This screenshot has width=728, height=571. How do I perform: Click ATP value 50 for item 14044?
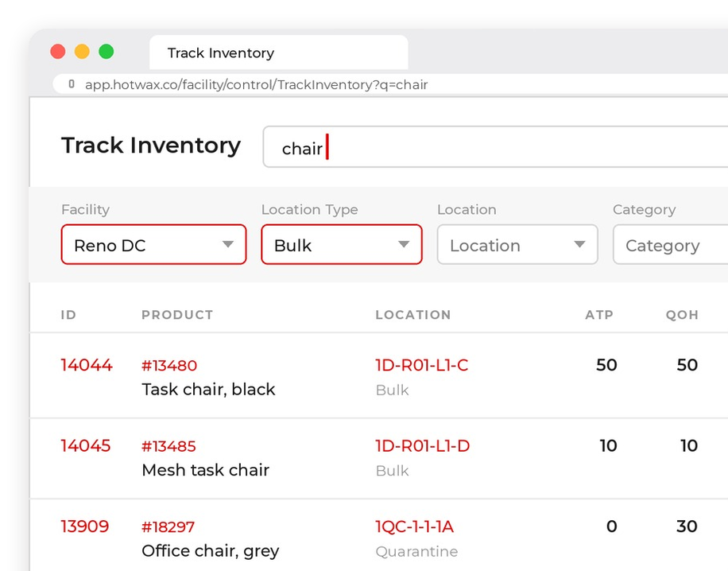tap(606, 365)
